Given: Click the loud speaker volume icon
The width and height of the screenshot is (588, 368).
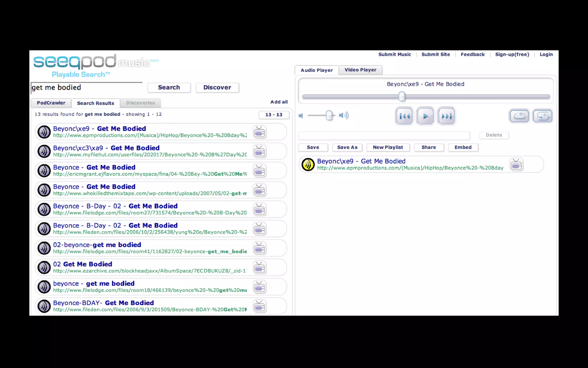Looking at the screenshot, I should pos(343,116).
